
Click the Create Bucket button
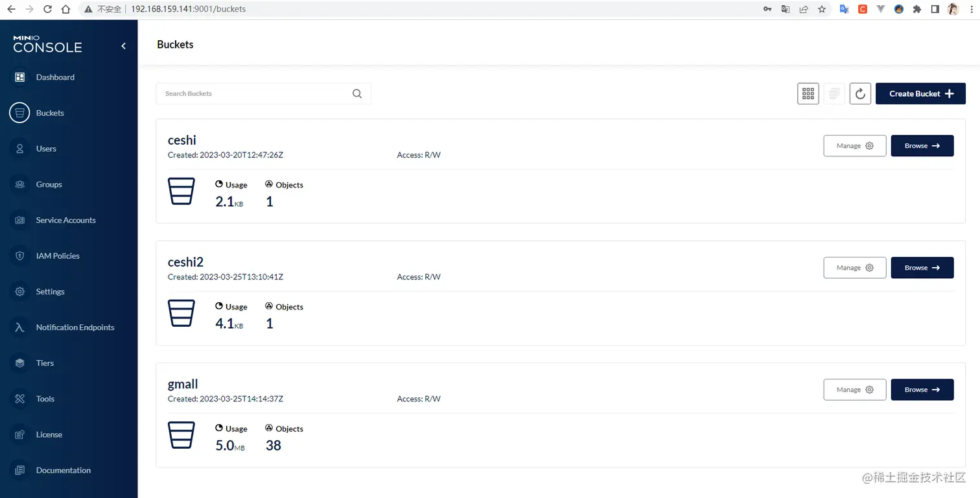(x=920, y=93)
